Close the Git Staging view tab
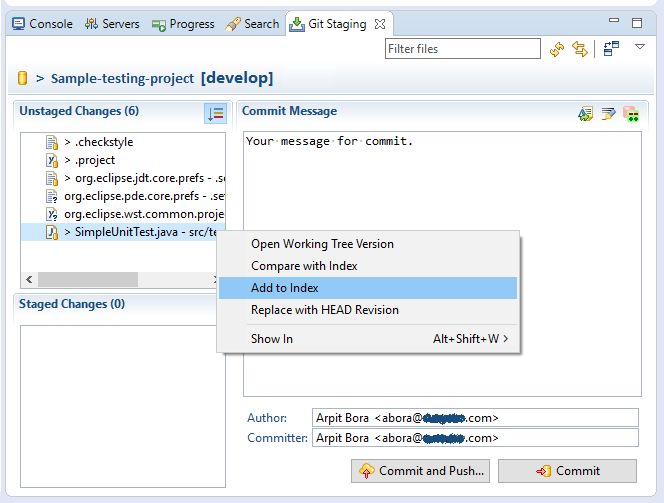Image resolution: width=664 pixels, height=503 pixels. pyautogui.click(x=380, y=24)
